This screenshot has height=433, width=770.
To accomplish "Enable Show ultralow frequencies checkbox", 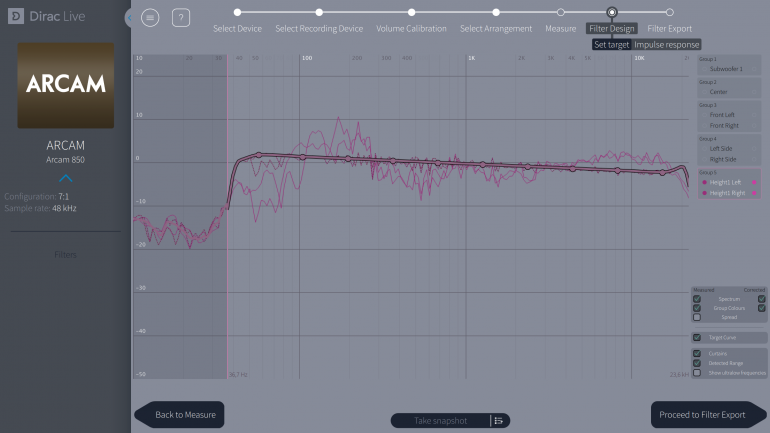I will [x=697, y=373].
